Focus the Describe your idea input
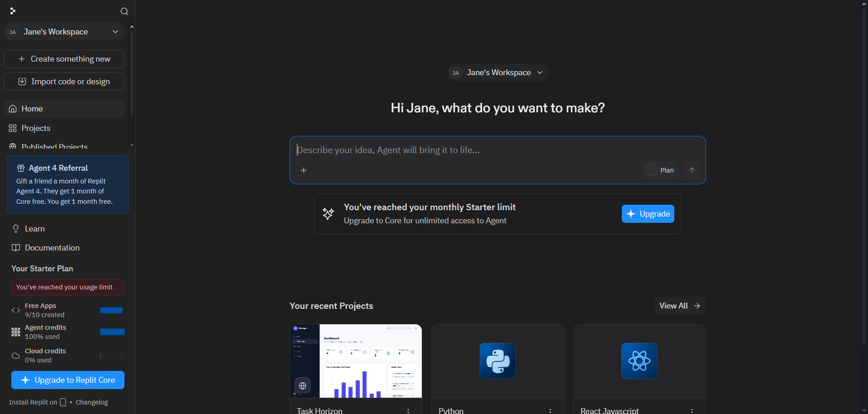The height and width of the screenshot is (414, 868). coord(497,150)
